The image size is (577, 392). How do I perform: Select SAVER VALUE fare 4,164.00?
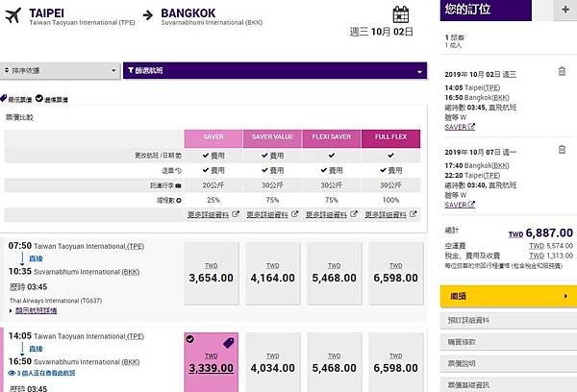point(273,274)
